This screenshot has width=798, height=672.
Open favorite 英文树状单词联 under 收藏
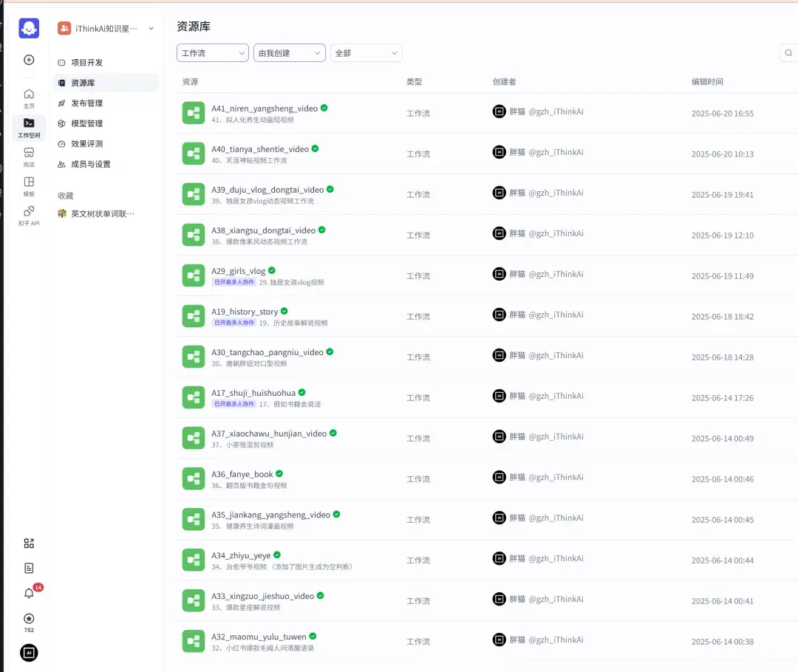pos(100,213)
